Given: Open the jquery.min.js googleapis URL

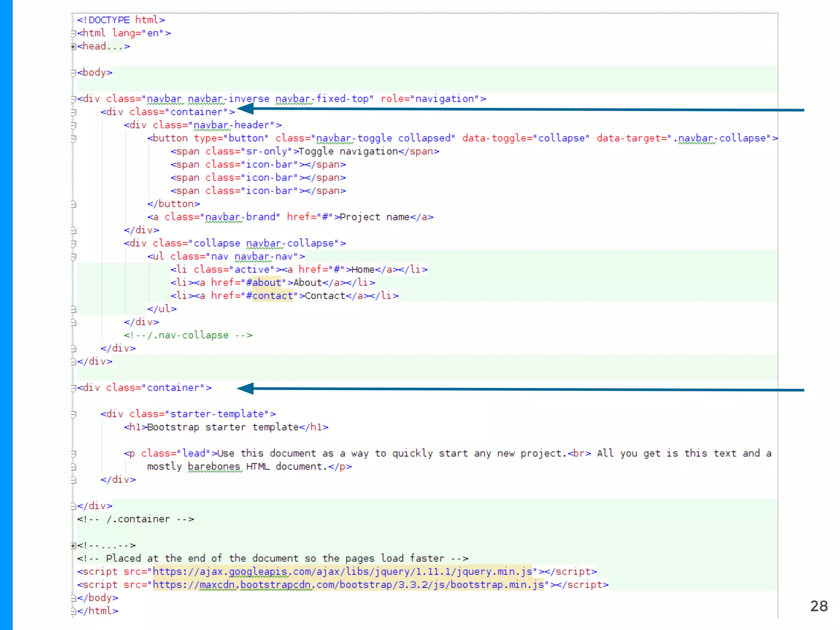Looking at the screenshot, I should [x=342, y=571].
